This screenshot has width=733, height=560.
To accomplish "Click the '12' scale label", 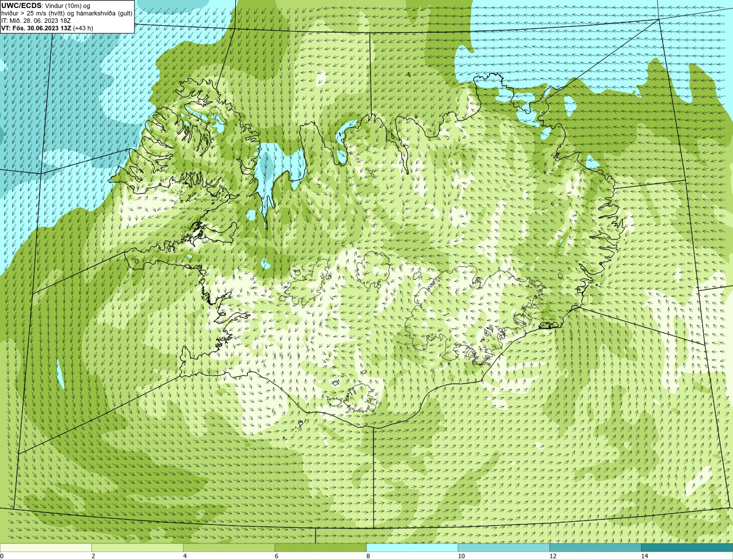I will [553, 556].
